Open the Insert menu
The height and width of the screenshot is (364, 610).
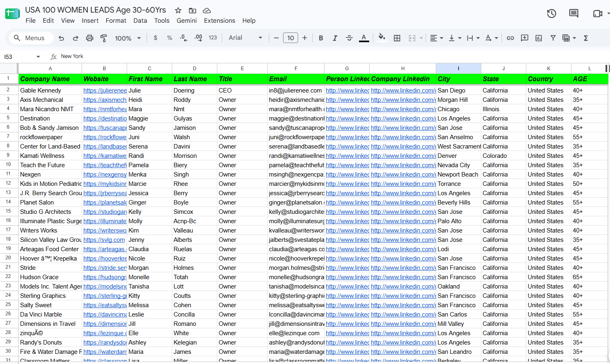(x=90, y=21)
